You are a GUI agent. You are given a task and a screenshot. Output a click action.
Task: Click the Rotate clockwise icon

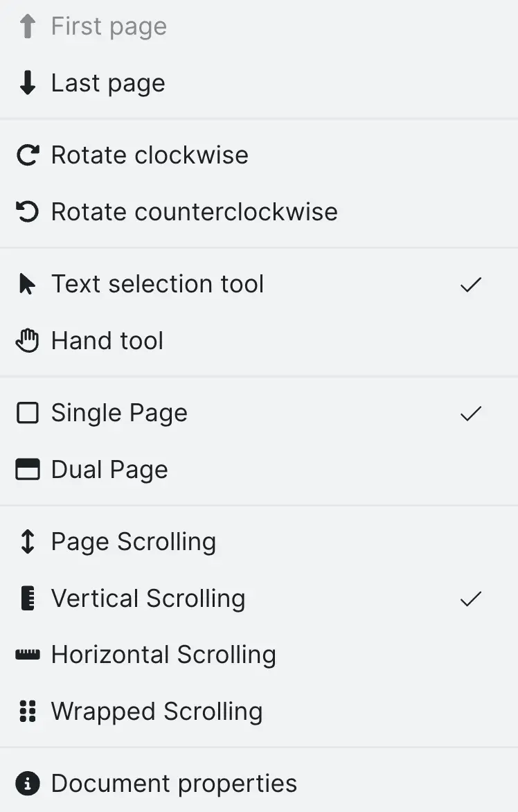[27, 155]
